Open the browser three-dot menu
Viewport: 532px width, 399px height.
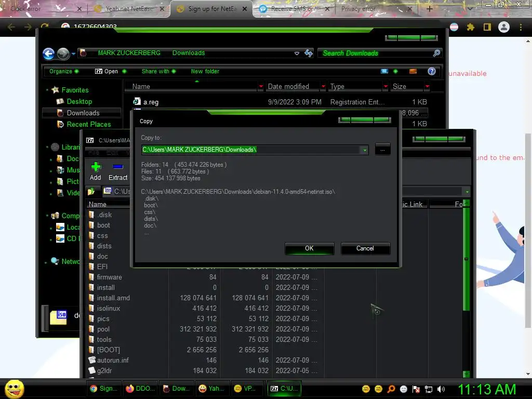tap(521, 27)
